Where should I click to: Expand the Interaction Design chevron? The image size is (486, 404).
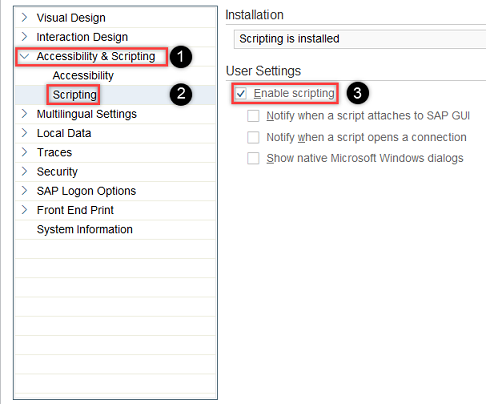24,36
